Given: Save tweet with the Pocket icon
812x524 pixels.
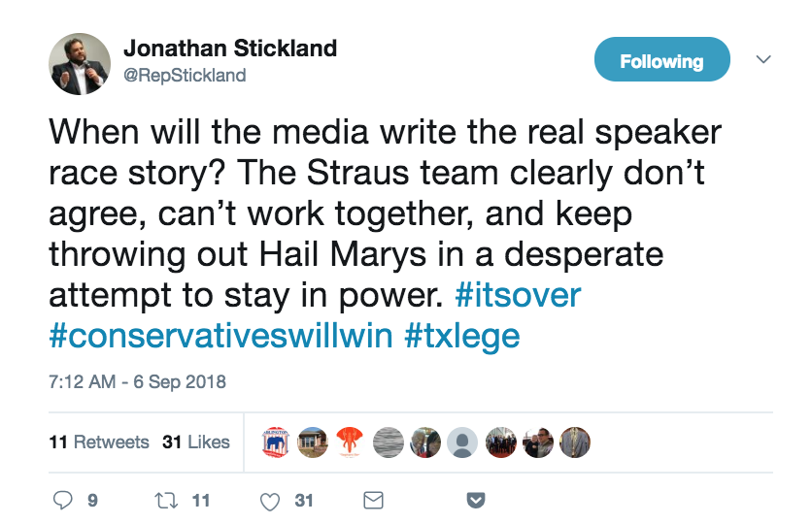Looking at the screenshot, I should (476, 501).
